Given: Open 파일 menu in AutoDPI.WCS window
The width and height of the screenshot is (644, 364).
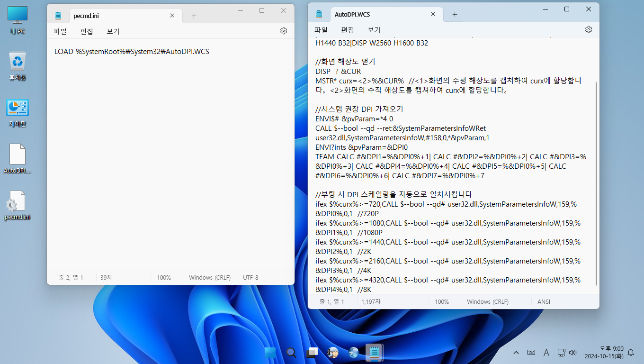Looking at the screenshot, I should tap(321, 30).
